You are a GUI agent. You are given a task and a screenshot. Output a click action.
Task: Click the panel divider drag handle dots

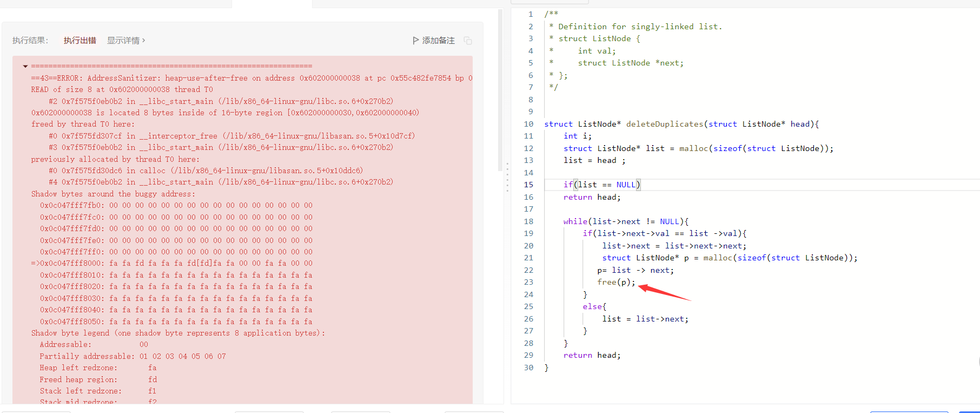507,178
